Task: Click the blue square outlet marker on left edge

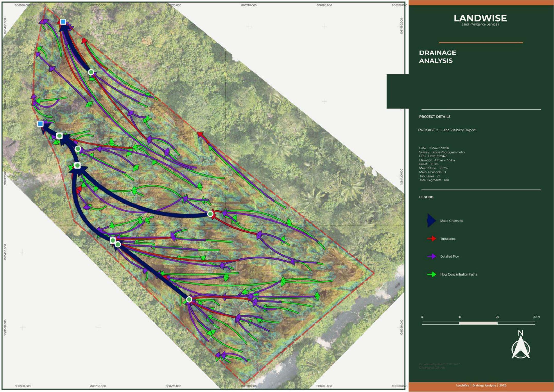Action: (40, 124)
